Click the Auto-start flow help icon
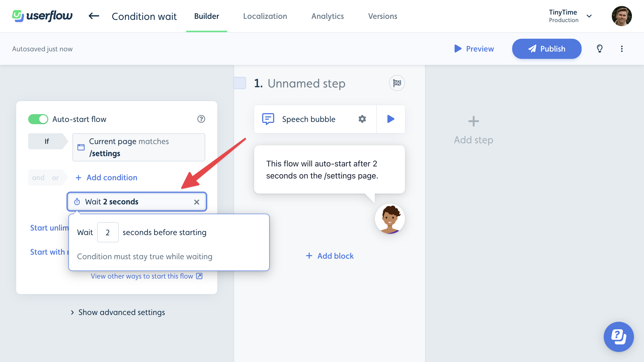Screen dimensions: 644x362 201,119
